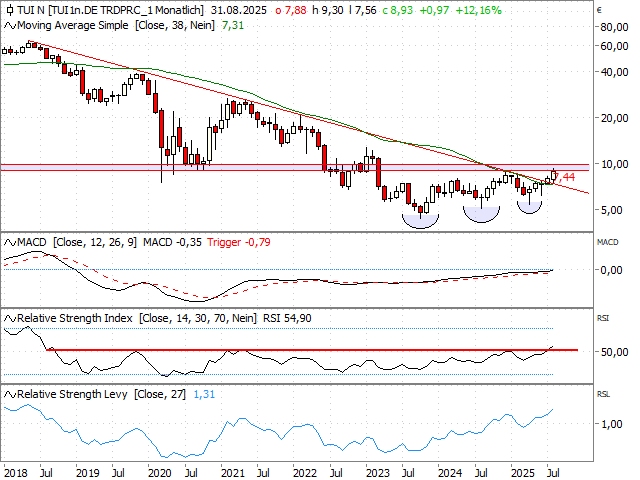
Task: Click the 2021 time axis label
Action: click(232, 473)
